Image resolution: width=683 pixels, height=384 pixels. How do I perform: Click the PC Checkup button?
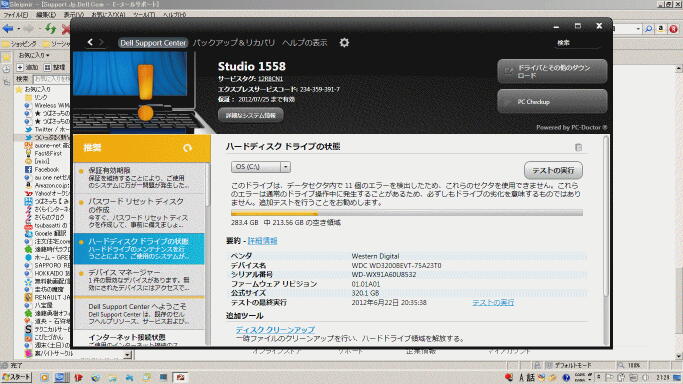coord(552,101)
